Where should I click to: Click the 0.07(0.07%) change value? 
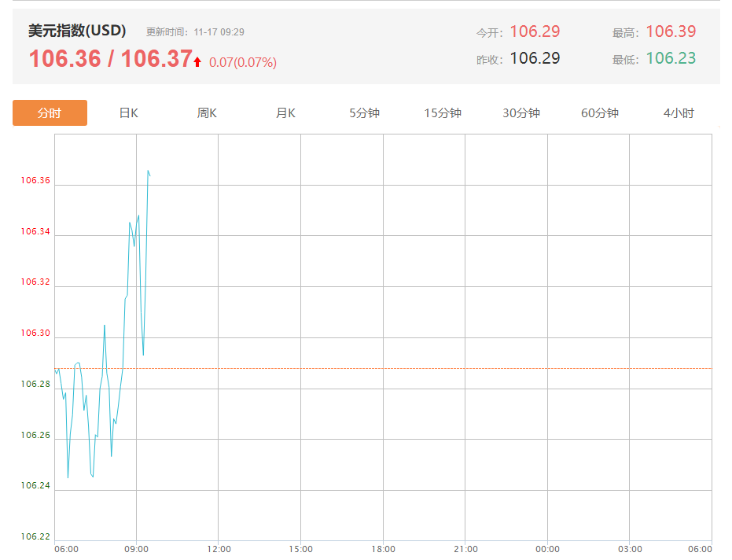pos(243,62)
